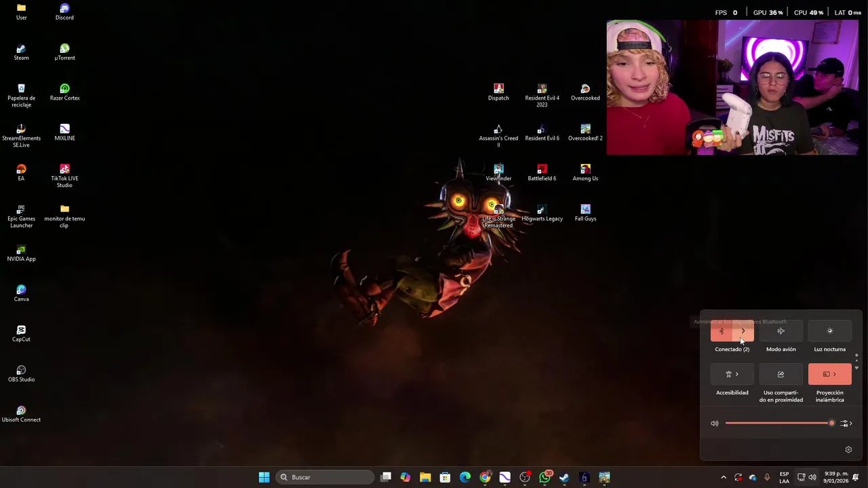Open Steam from the taskbar
The height and width of the screenshot is (488, 868).
pyautogui.click(x=564, y=477)
